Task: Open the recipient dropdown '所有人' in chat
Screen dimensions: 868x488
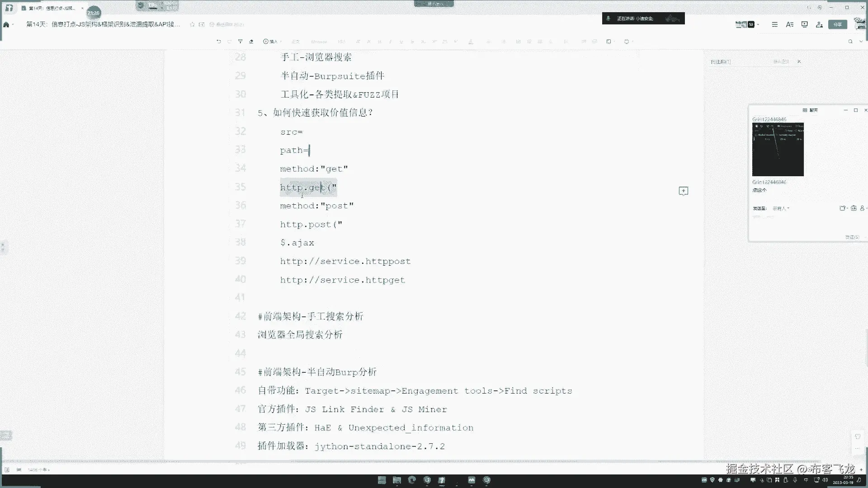Action: point(781,208)
